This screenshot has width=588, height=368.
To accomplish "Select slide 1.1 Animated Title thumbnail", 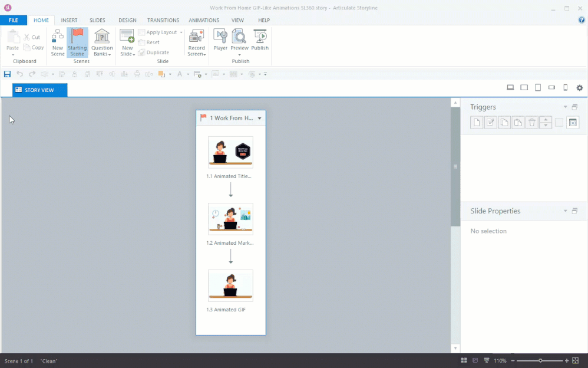I will (x=230, y=152).
